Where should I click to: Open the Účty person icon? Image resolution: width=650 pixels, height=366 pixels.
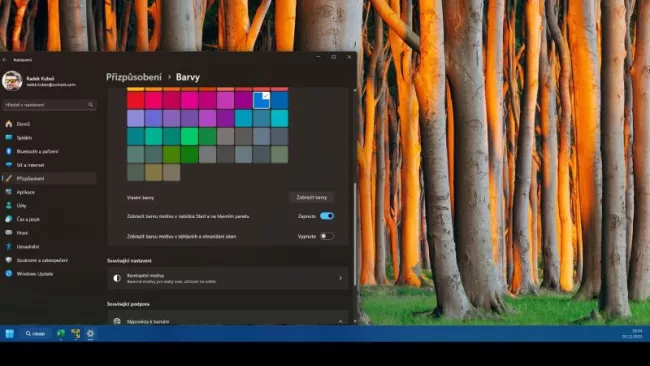coord(9,206)
